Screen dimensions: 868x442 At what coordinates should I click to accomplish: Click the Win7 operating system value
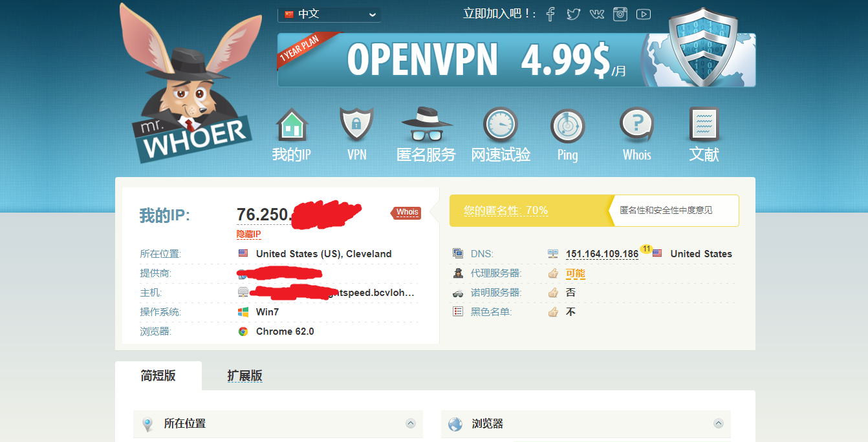coord(267,312)
